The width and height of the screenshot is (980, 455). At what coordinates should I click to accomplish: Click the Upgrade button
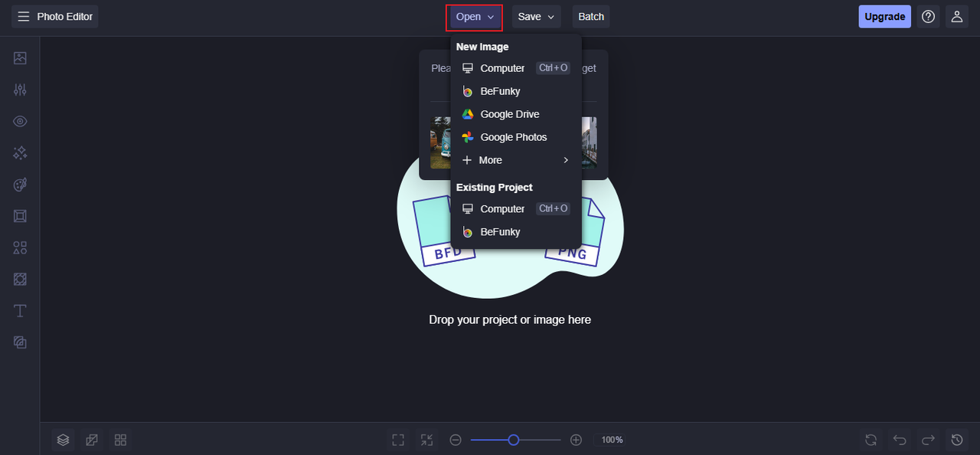(885, 17)
